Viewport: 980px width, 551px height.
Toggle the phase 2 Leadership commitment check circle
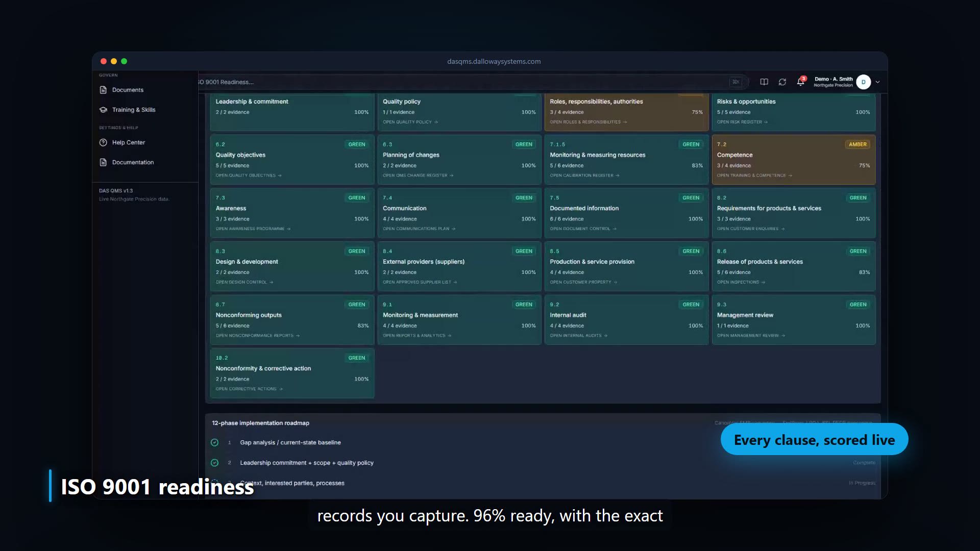tap(215, 463)
